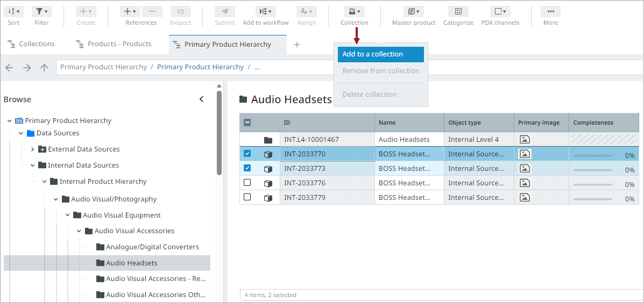644x303 pixels.
Task: Click the navigate back arrow button
Action: pyautogui.click(x=9, y=68)
